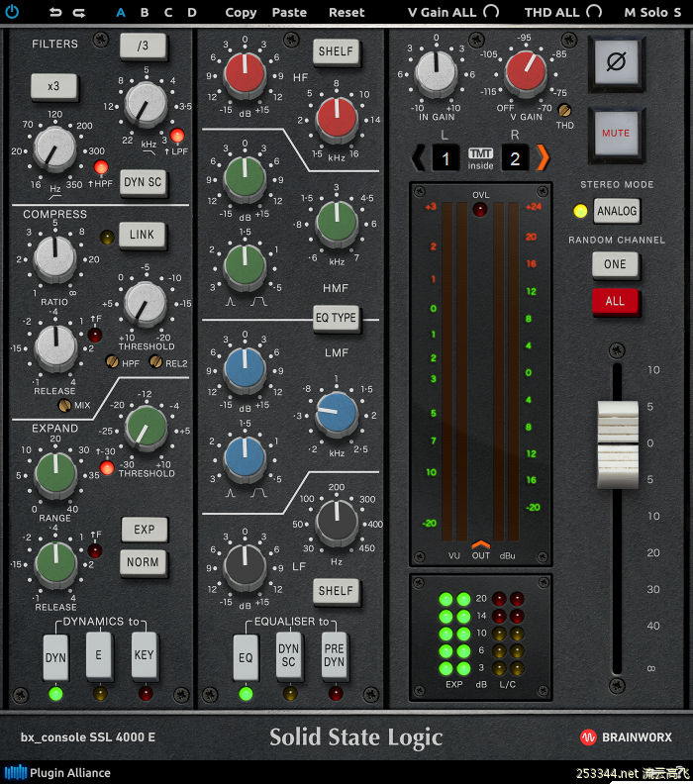This screenshot has height=784, width=693.
Task: Toggle the compressor LINK button
Action: tap(142, 234)
